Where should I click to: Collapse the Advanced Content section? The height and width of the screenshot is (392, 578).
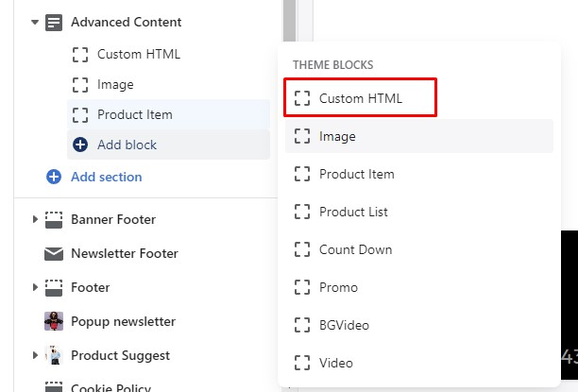coord(35,22)
